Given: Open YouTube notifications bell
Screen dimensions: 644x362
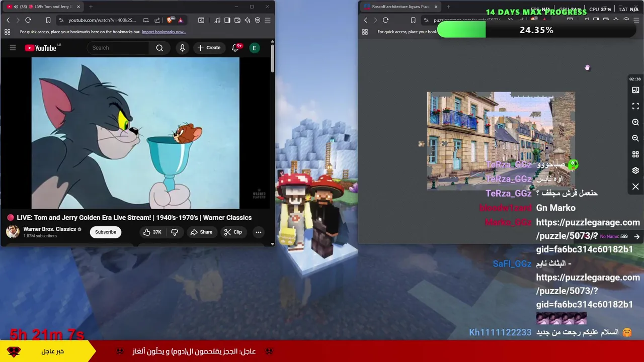Looking at the screenshot, I should [x=235, y=48].
